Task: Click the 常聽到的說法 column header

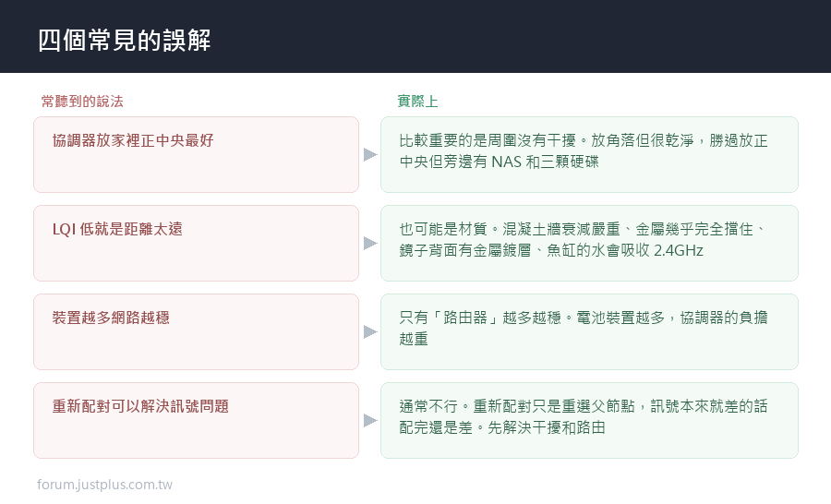Action: point(82,102)
